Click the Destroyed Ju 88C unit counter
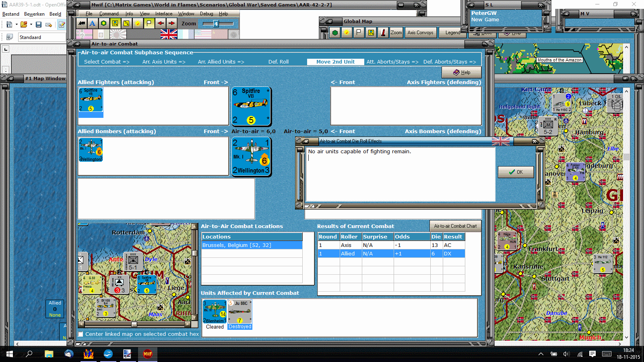Image resolution: width=644 pixels, height=362 pixels. (240, 312)
